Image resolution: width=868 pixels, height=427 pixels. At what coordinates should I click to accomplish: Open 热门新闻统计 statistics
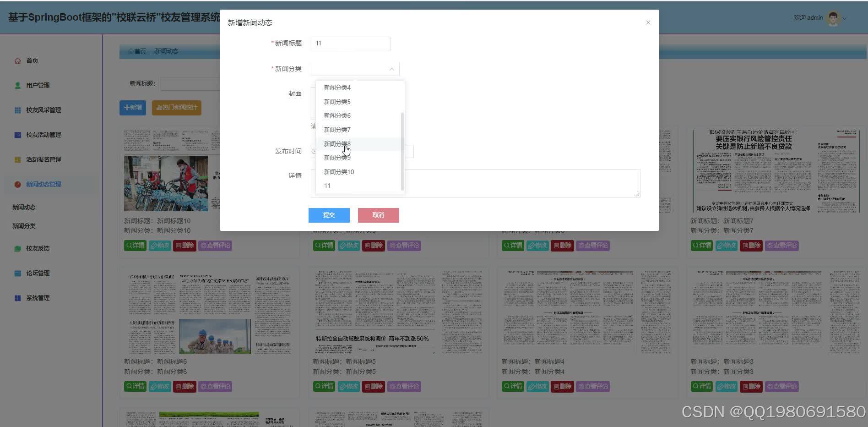coord(177,108)
